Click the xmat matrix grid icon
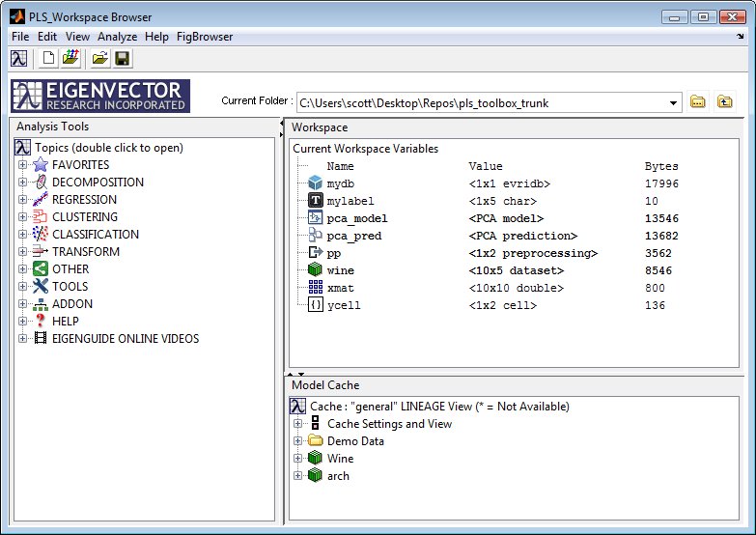756x535 pixels. tap(316, 288)
